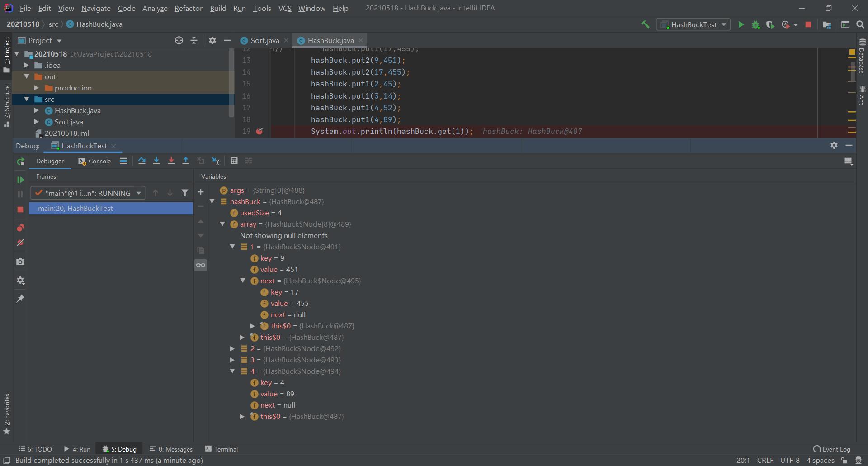Open the HashBuckTest run configuration dropdown
This screenshot has height=466, width=868.
[x=693, y=24]
